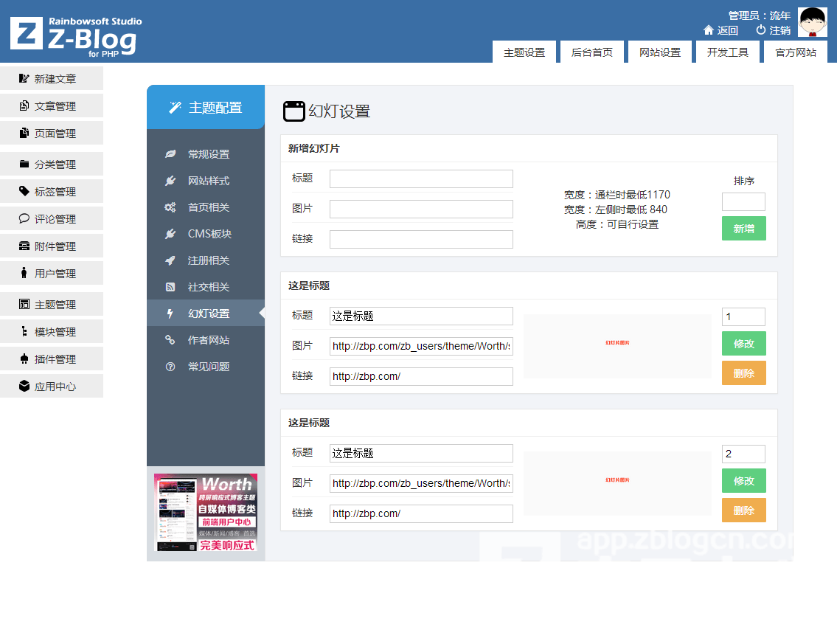Click the home icon next to 返回
This screenshot has width=837, height=644.
(709, 30)
